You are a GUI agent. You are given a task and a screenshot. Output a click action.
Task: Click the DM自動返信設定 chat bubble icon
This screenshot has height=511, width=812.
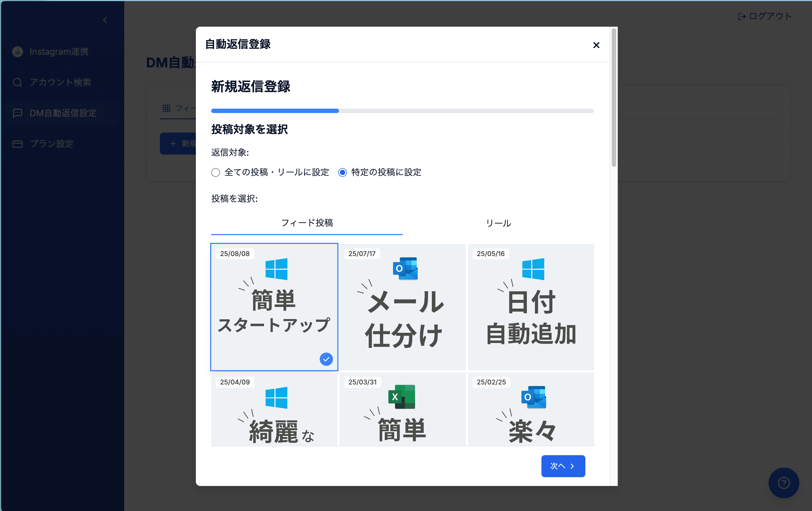[x=17, y=113]
